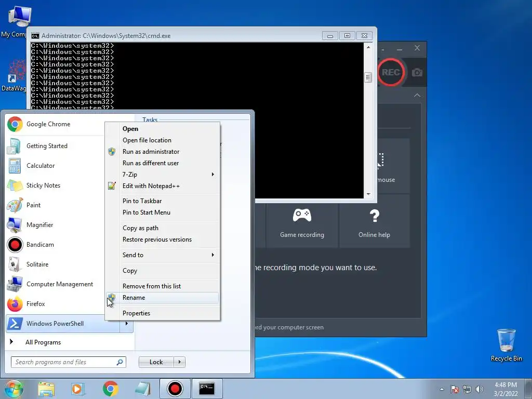This screenshot has height=399, width=532.
Task: Choose Copy as path
Action: pyautogui.click(x=162, y=228)
